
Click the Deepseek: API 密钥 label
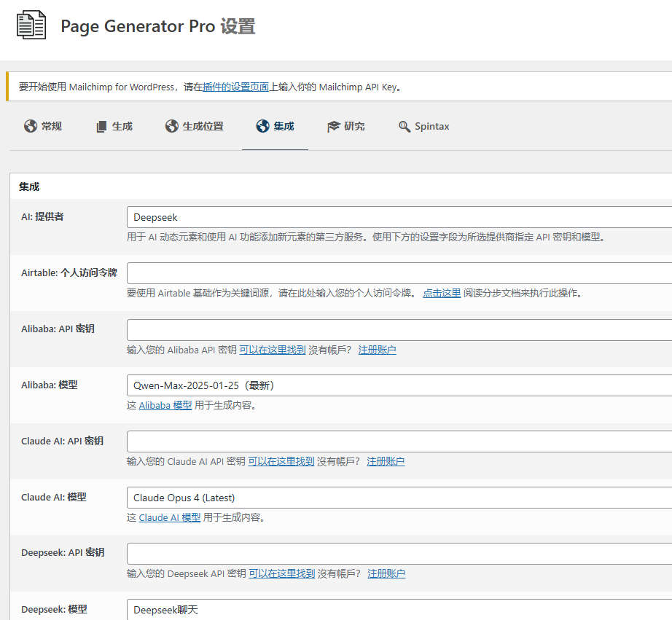coord(63,553)
